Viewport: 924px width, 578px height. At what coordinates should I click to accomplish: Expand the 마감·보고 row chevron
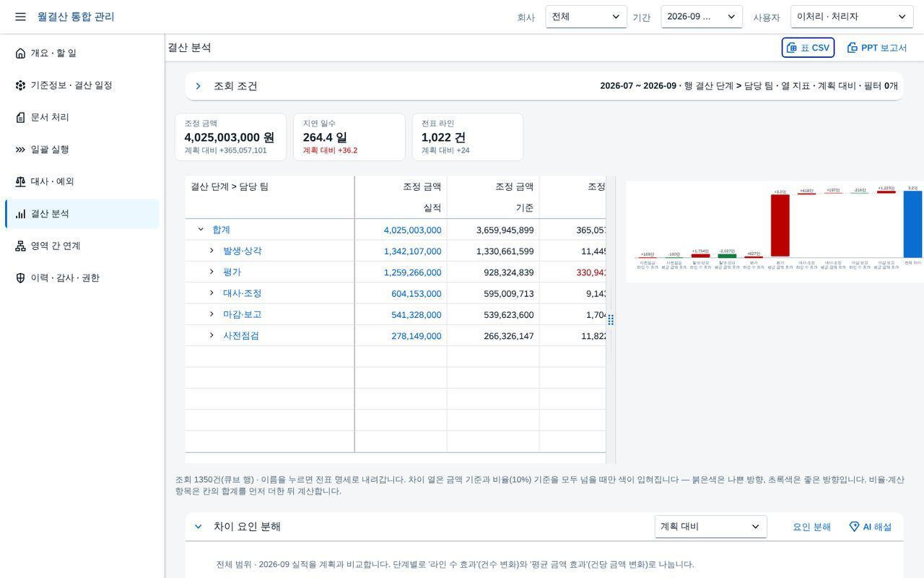pyautogui.click(x=212, y=314)
